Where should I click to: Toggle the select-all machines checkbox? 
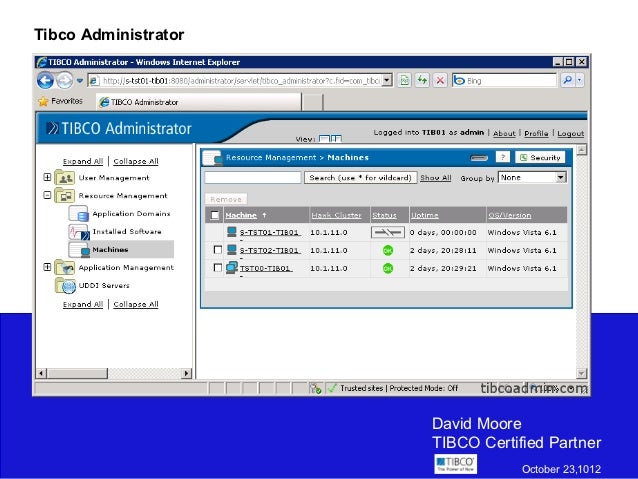[214, 215]
